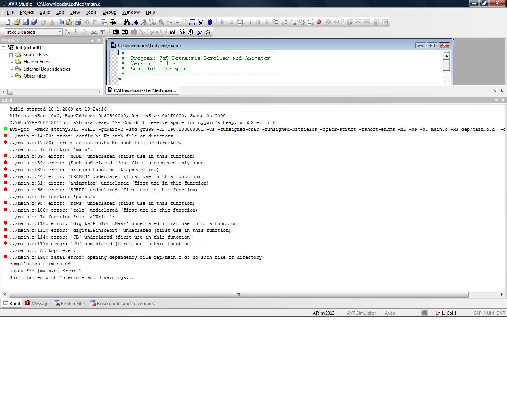Image resolution: width=507 pixels, height=420 pixels.
Task: Click the blue X clean icon in the build toolbar
Action: pos(200,32)
